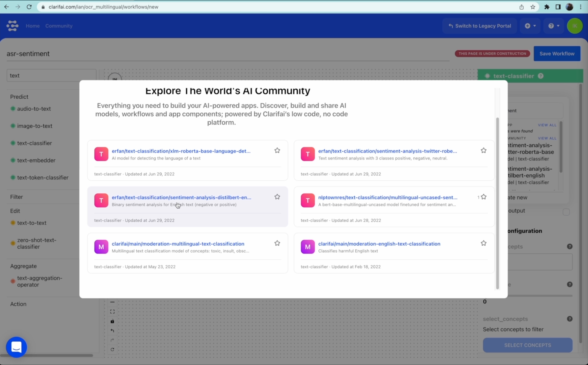The image size is (588, 365).
Task: Click the canvas lock icon
Action: click(x=112, y=321)
